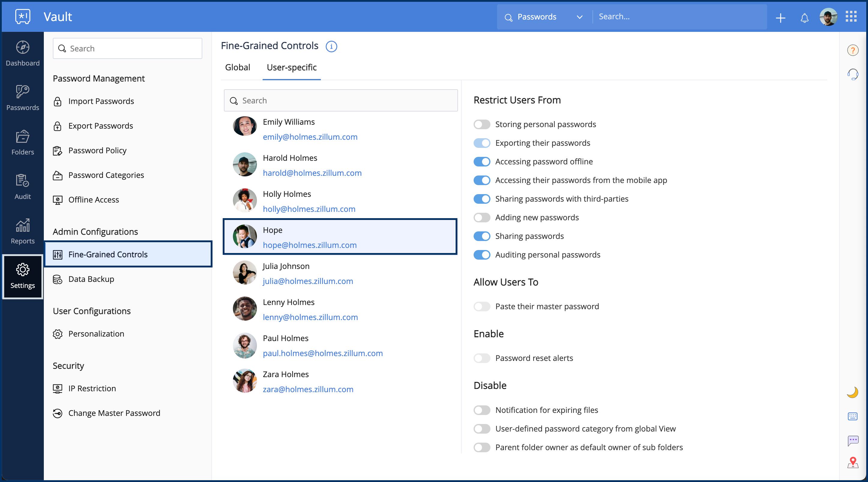The height and width of the screenshot is (482, 868).
Task: Switch to the Global tab
Action: coord(237,67)
